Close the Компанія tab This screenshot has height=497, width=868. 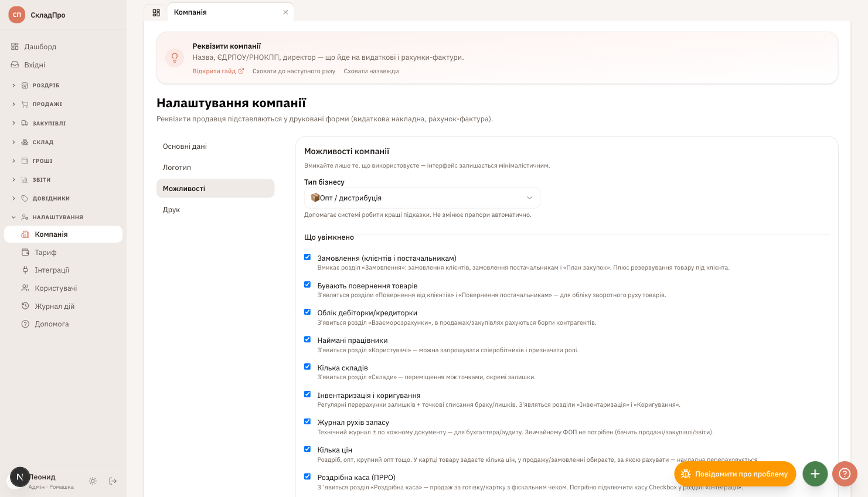pos(285,12)
